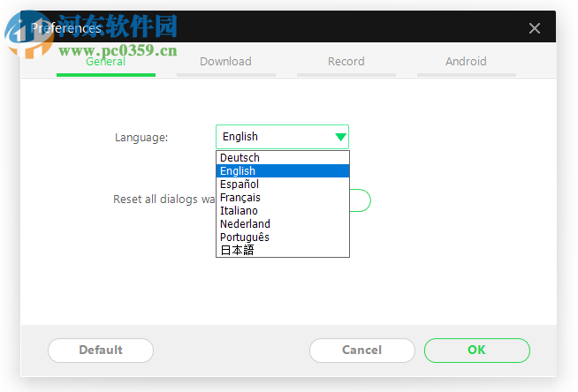Switch to the General tab
578x392 pixels.
106,62
